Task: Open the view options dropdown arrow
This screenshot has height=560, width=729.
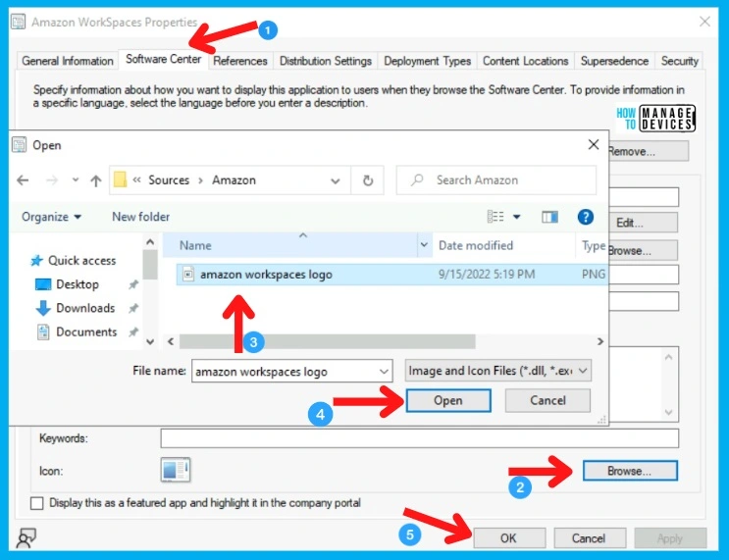Action: click(x=516, y=217)
